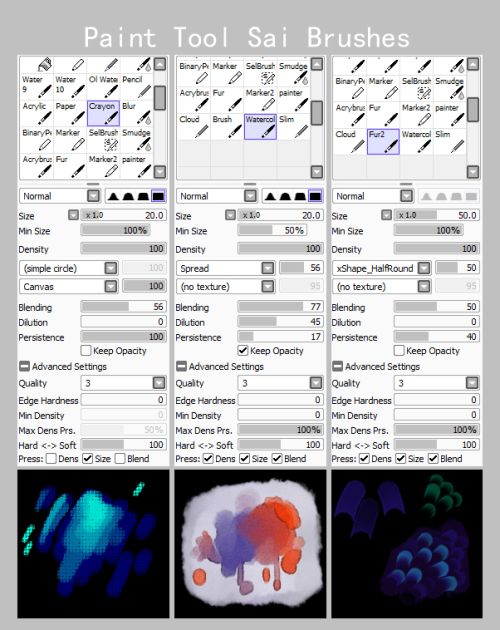This screenshot has width=500, height=630.
Task: Select the Fur2 brush in right panel
Action: click(383, 141)
